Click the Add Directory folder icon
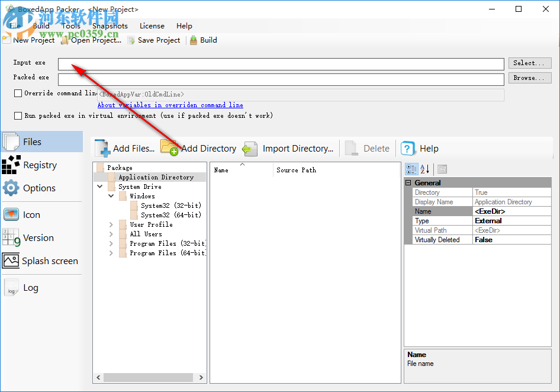This screenshot has width=560, height=392. (x=169, y=147)
